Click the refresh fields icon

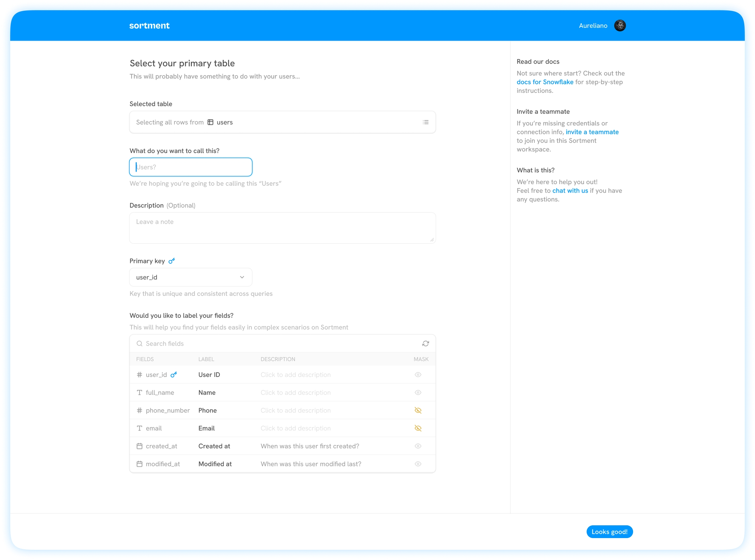(x=425, y=343)
